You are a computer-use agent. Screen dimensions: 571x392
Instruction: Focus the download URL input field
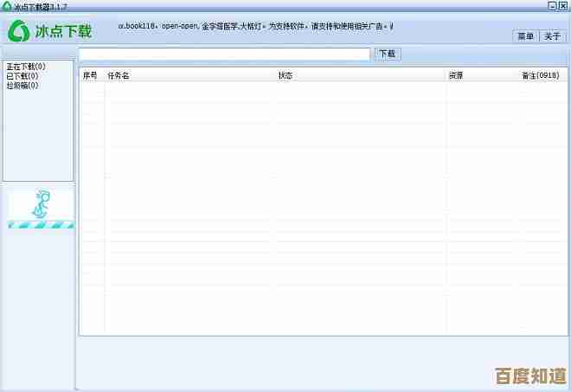(x=225, y=54)
